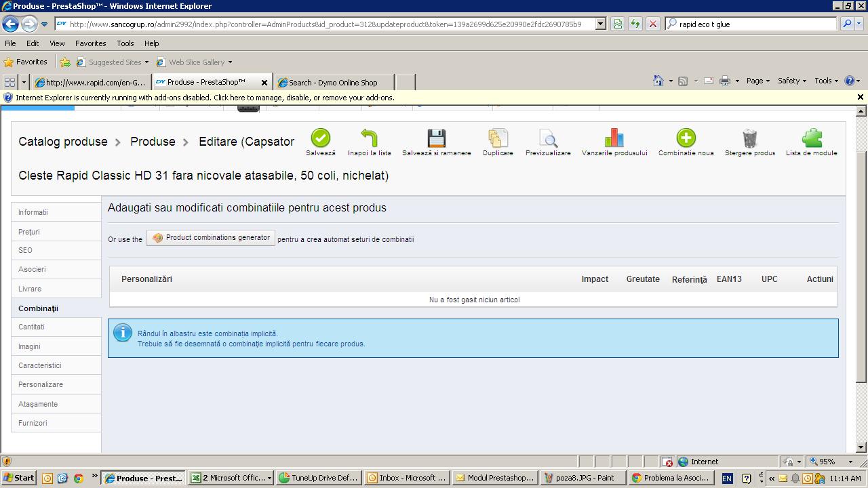Screen dimensions: 868x488
Task: Open the Tools command bar dropdown
Action: coord(826,81)
